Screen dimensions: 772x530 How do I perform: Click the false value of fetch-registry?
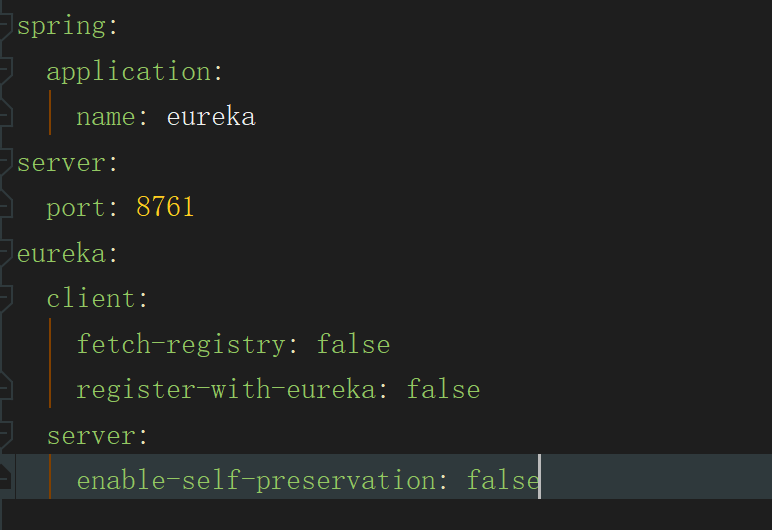(353, 345)
